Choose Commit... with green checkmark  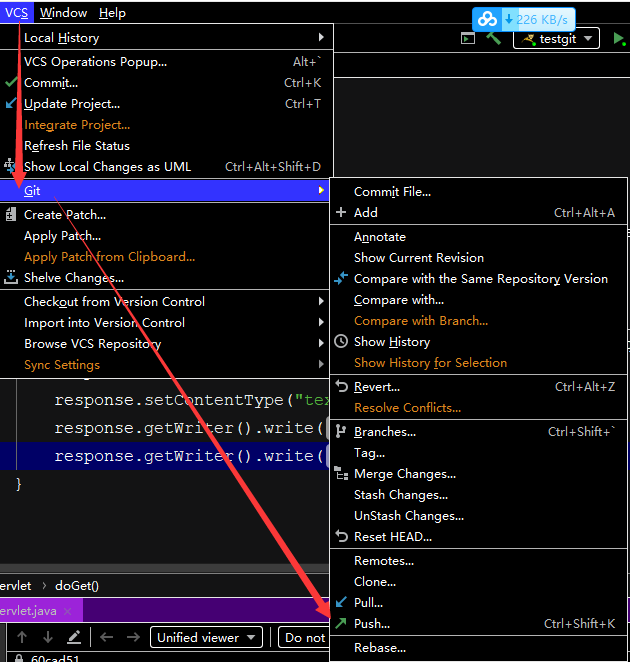tap(166, 83)
